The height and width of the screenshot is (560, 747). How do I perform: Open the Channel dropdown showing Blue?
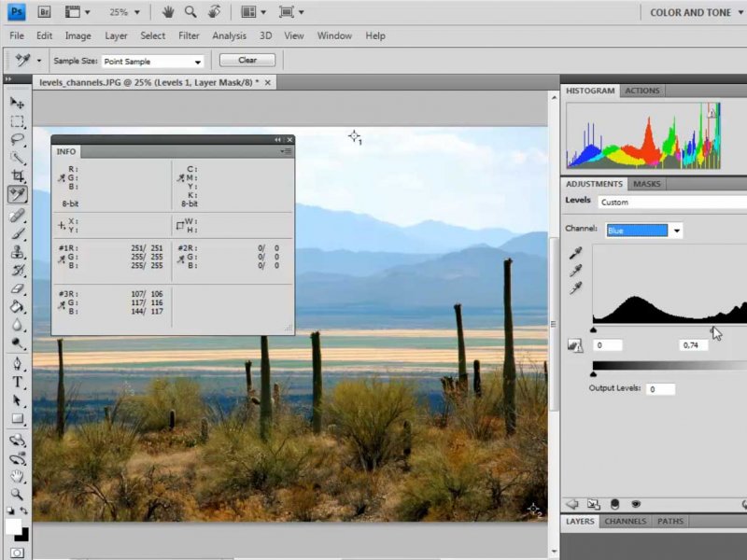coord(644,230)
